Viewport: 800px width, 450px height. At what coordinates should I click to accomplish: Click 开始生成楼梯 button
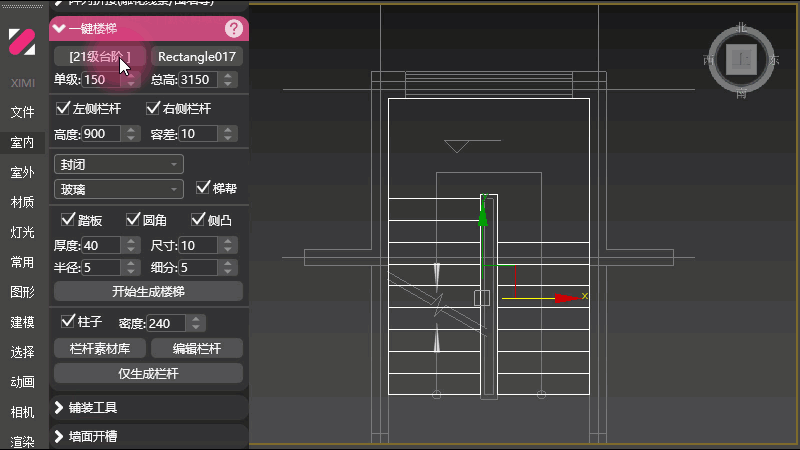coord(148,292)
